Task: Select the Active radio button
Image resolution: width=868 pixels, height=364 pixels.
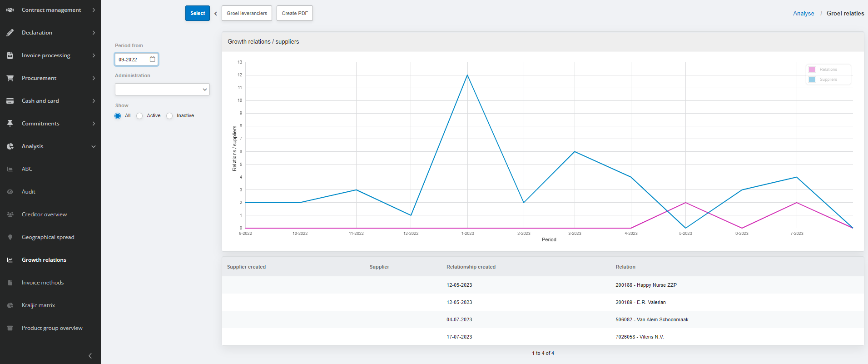Action: pos(139,116)
